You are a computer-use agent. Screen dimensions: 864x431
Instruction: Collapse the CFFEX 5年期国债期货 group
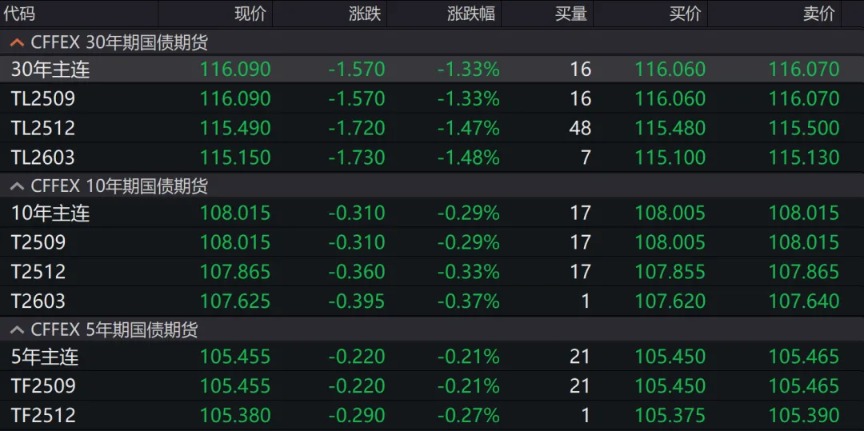point(17,329)
